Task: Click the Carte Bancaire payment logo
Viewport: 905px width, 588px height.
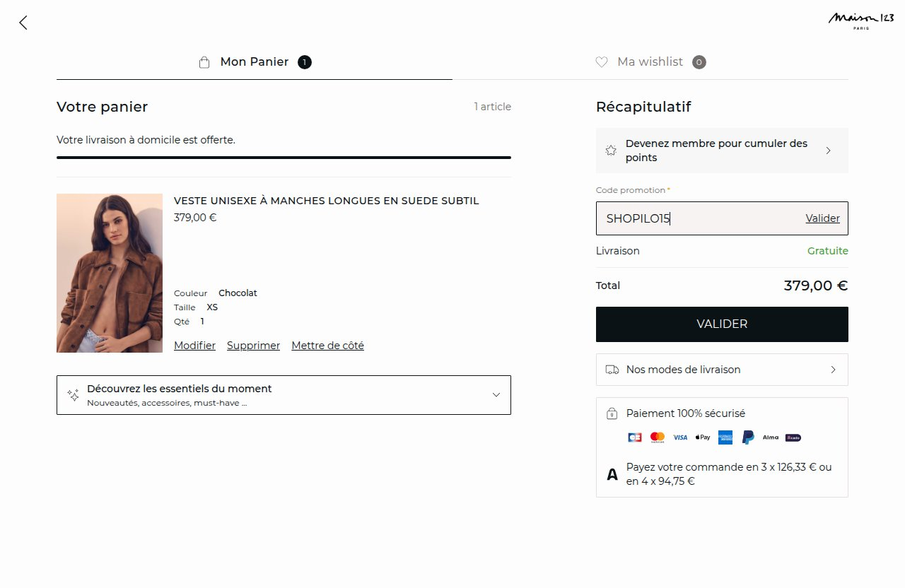Action: pyautogui.click(x=635, y=437)
